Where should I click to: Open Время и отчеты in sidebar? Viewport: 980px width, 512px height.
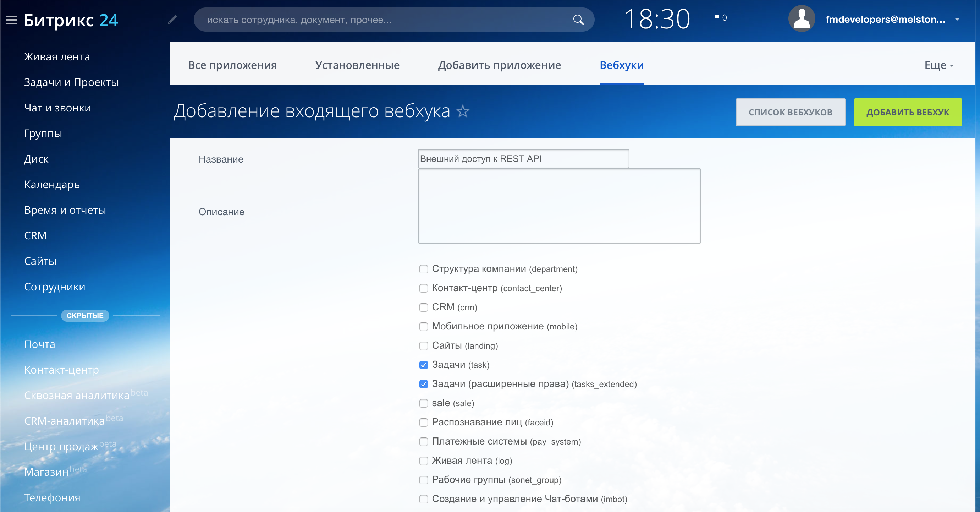pyautogui.click(x=65, y=210)
